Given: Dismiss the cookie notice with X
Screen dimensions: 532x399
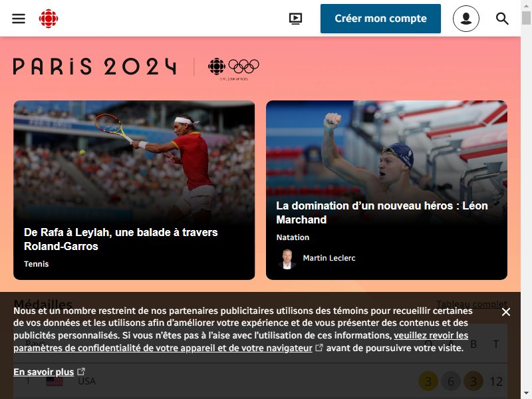Looking at the screenshot, I should click(x=506, y=312).
